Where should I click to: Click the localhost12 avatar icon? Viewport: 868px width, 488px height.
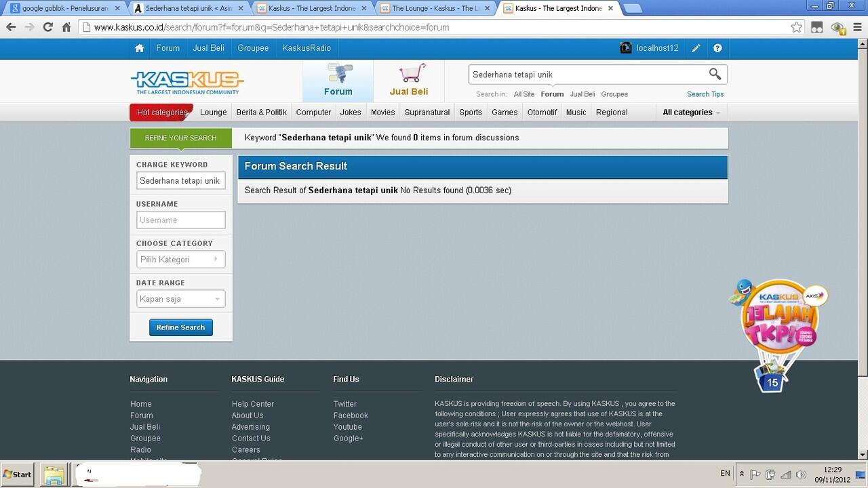[x=626, y=47]
